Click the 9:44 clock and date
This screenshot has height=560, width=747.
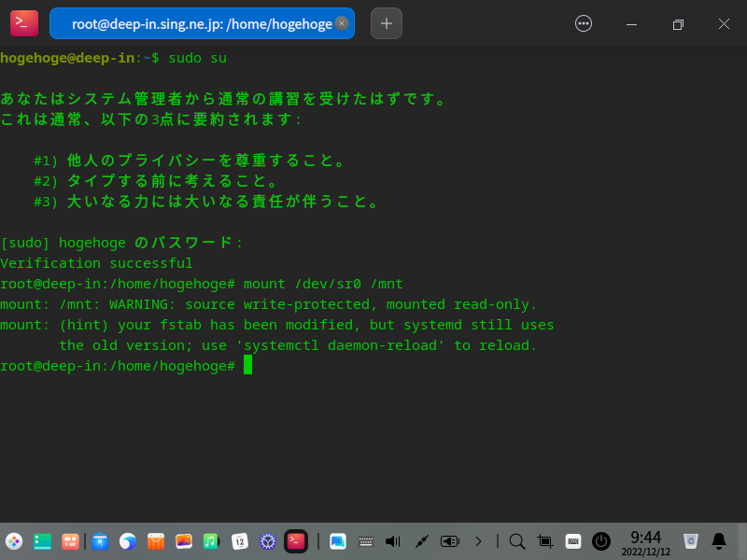point(646,543)
